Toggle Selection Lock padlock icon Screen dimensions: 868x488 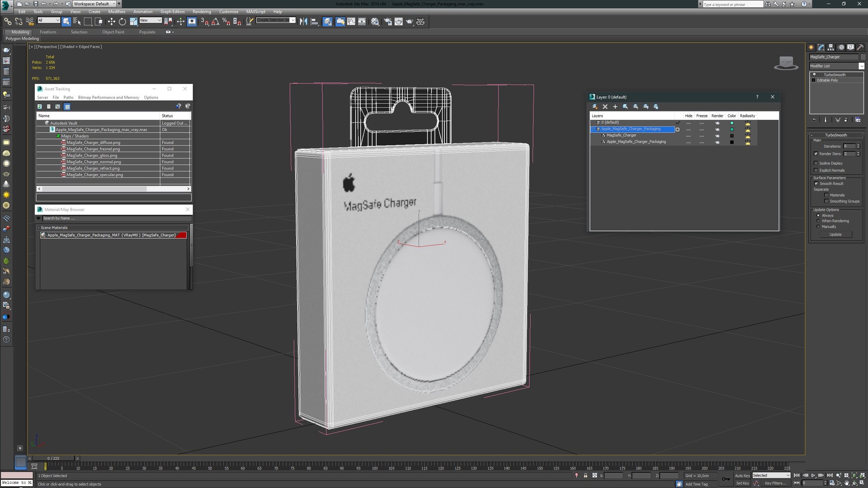click(x=585, y=475)
